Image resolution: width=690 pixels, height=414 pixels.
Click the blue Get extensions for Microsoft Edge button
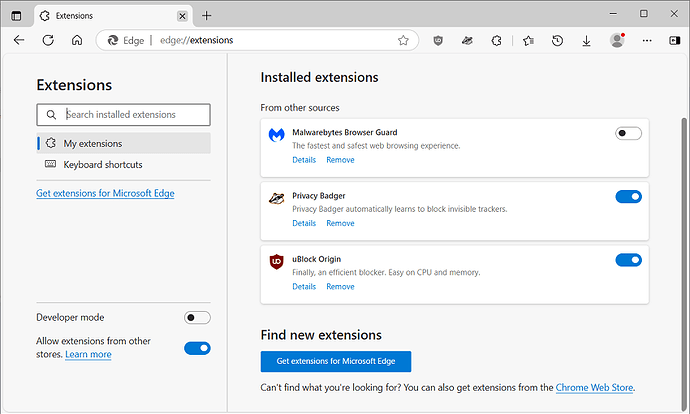point(335,361)
